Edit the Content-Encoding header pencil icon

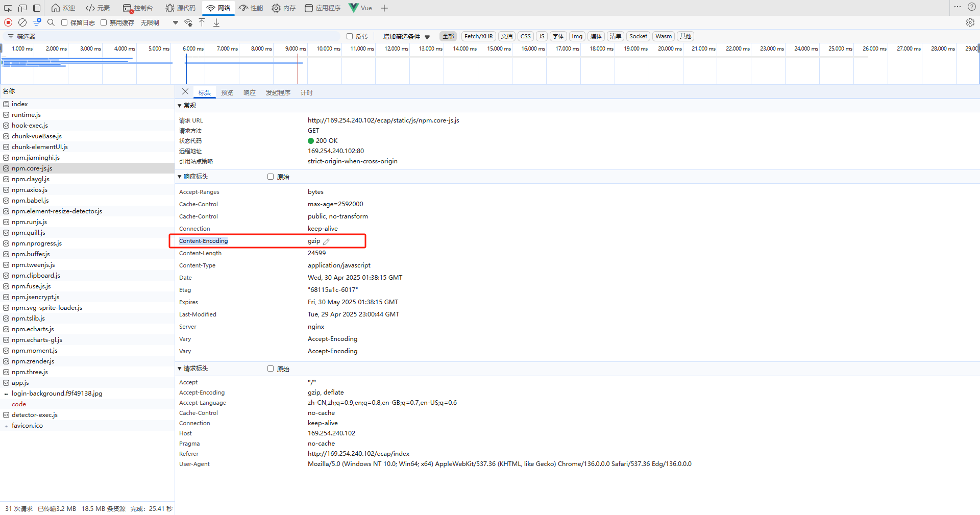[326, 241]
